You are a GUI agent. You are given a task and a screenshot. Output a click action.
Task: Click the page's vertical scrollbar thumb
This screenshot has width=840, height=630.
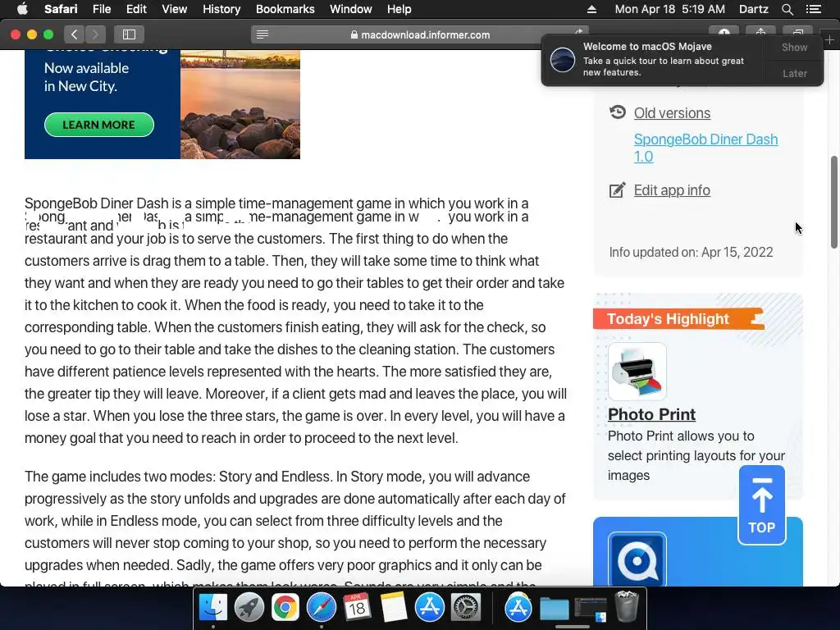(x=833, y=202)
